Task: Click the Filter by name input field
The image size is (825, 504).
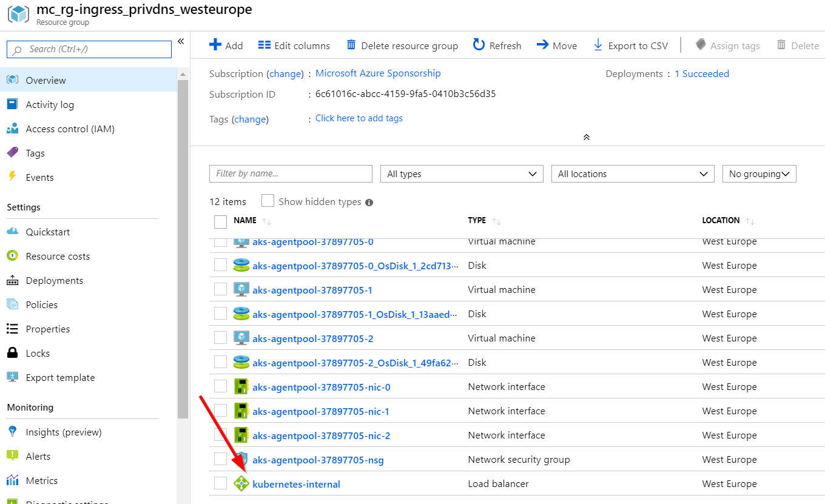Action: (291, 173)
